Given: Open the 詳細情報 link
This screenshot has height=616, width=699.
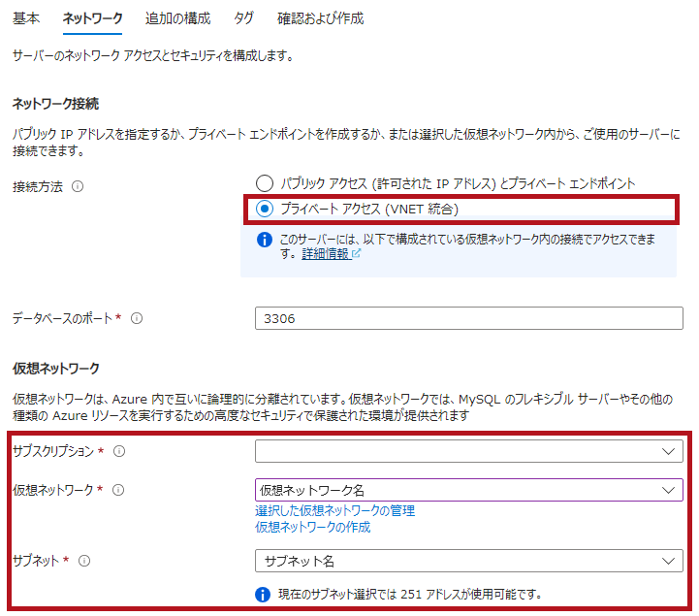Looking at the screenshot, I should [x=324, y=254].
